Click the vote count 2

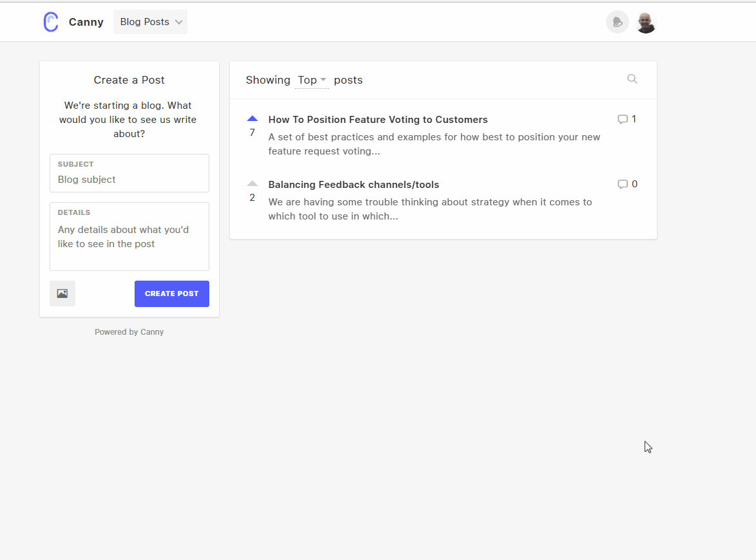pyautogui.click(x=252, y=198)
